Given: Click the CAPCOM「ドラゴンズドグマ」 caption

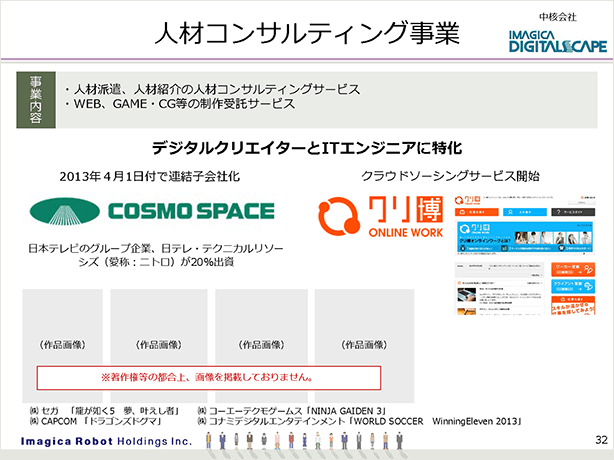Looking at the screenshot, I should coord(96,421).
